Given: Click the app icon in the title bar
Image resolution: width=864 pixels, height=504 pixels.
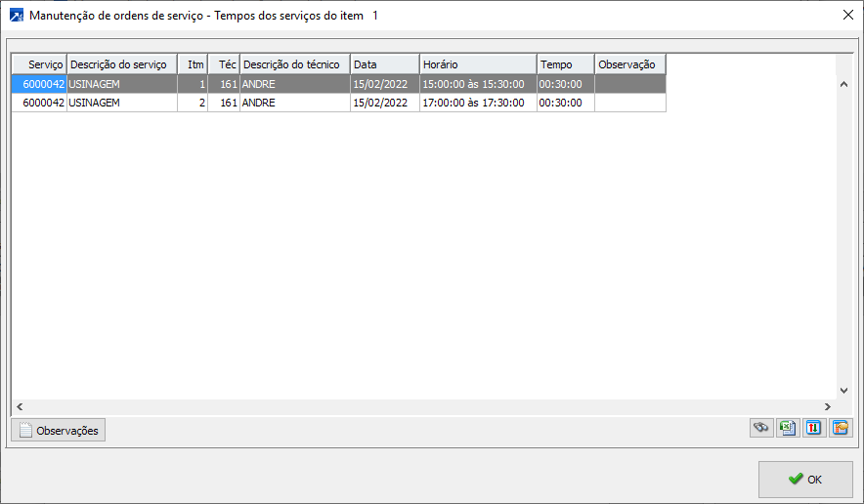Looking at the screenshot, I should [x=17, y=16].
